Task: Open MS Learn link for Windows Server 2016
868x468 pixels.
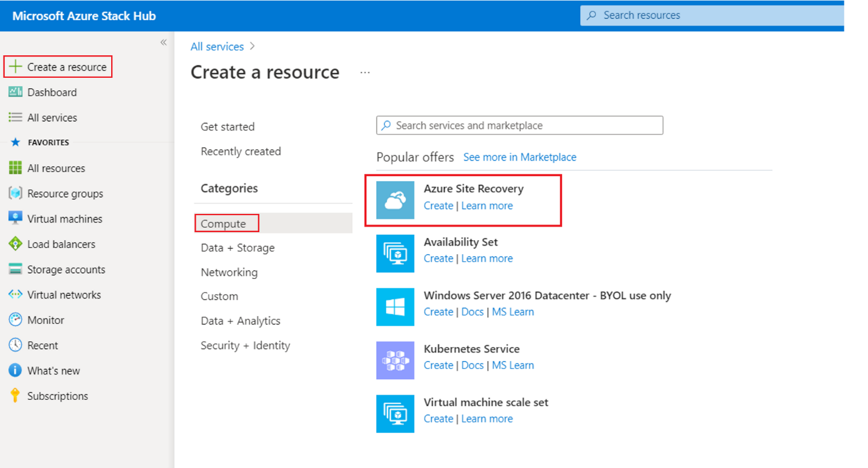Action: (513, 312)
